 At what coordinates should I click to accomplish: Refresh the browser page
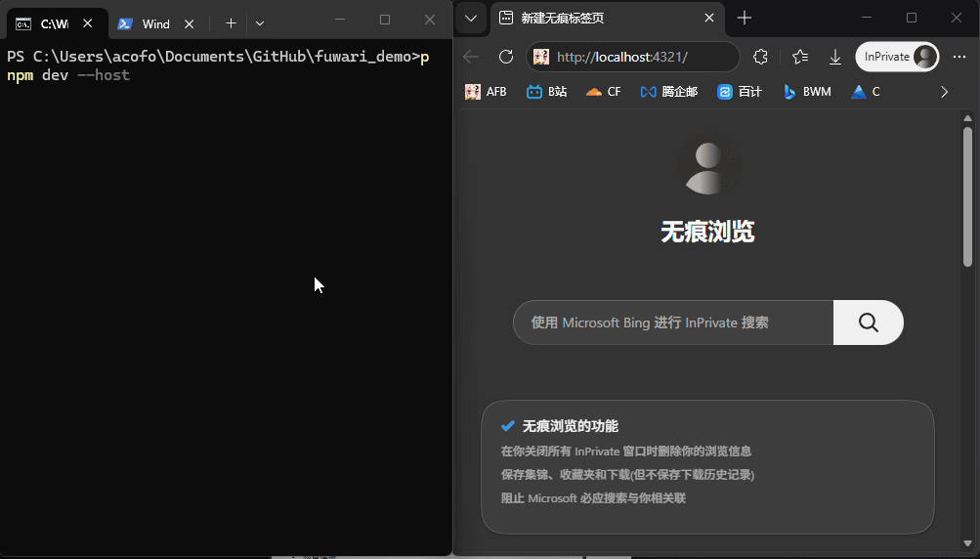click(x=506, y=57)
